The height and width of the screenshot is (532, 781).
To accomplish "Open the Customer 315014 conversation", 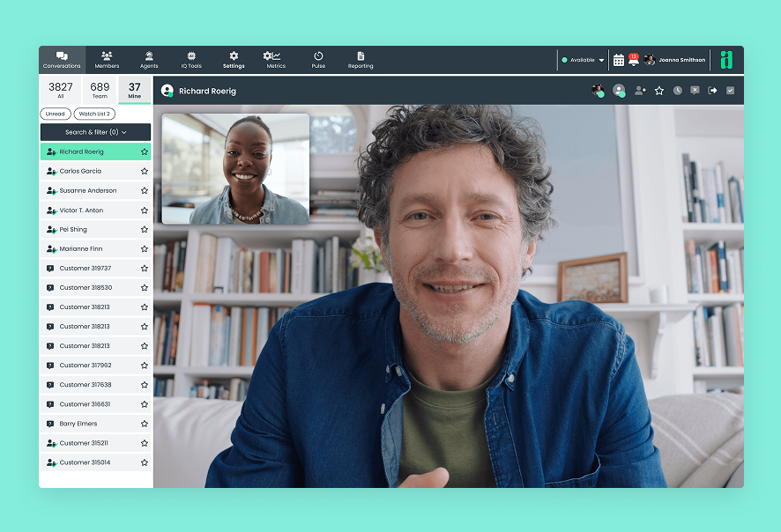I will (x=95, y=462).
